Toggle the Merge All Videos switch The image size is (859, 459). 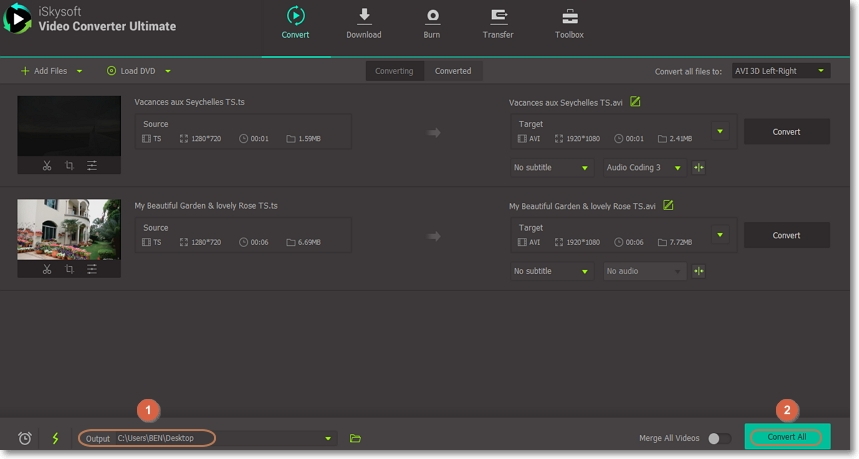[717, 438]
